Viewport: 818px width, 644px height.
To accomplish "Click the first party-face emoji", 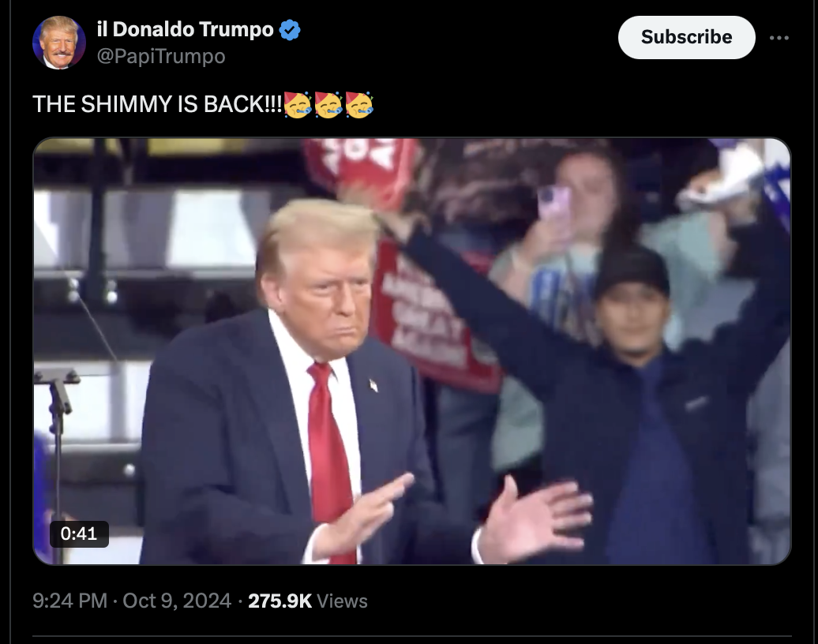I will [298, 104].
